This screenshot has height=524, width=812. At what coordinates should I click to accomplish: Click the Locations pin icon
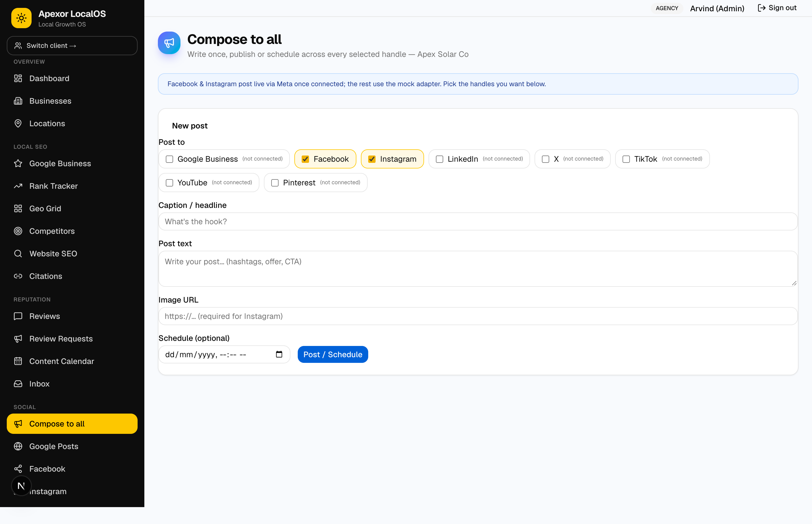[x=18, y=123]
